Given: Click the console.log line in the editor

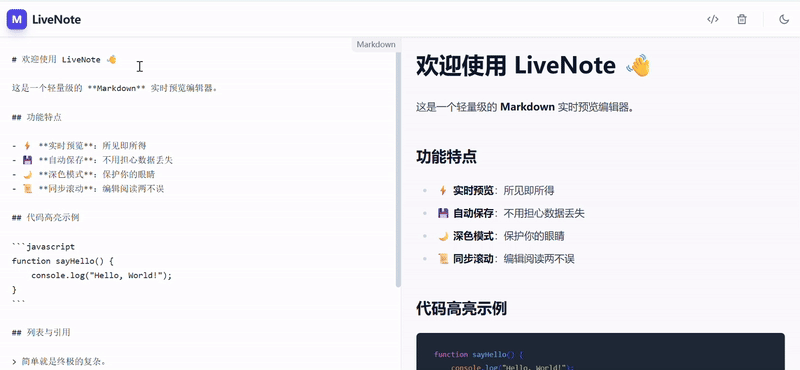Looking at the screenshot, I should 102,275.
